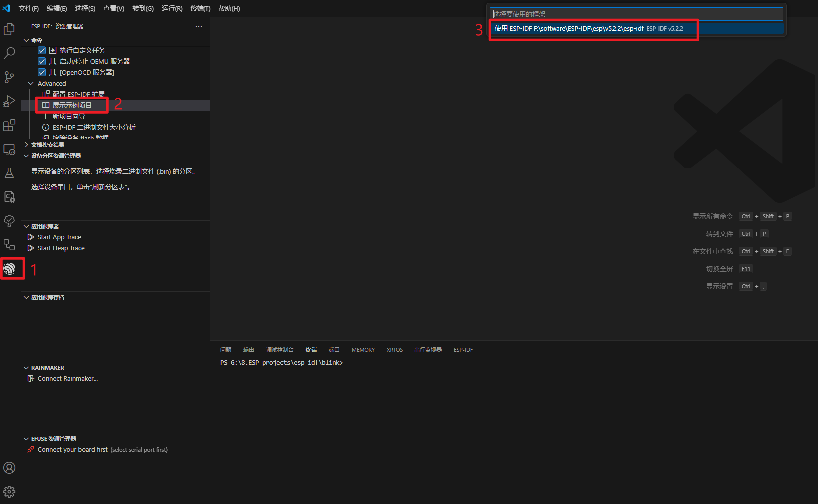
Task: Open the Search view icon
Action: (x=9, y=53)
